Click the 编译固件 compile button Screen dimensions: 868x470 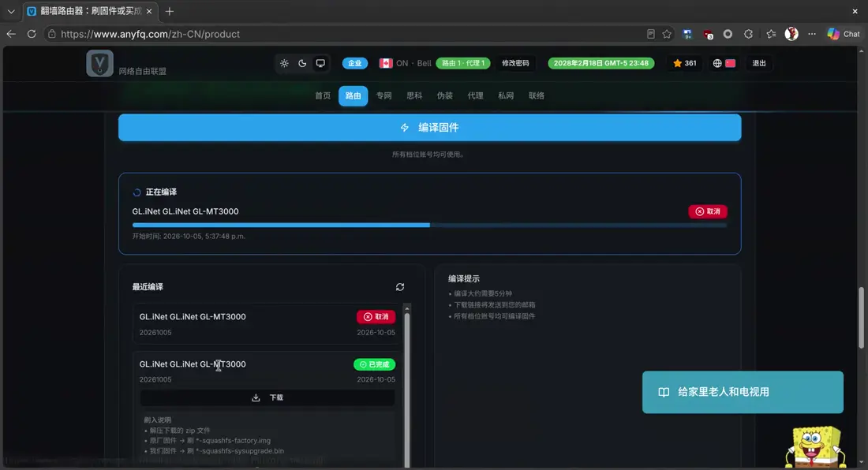429,128
